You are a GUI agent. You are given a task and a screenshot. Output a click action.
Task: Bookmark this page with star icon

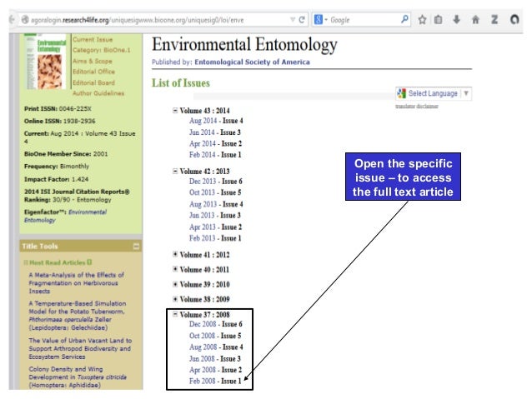pos(422,20)
